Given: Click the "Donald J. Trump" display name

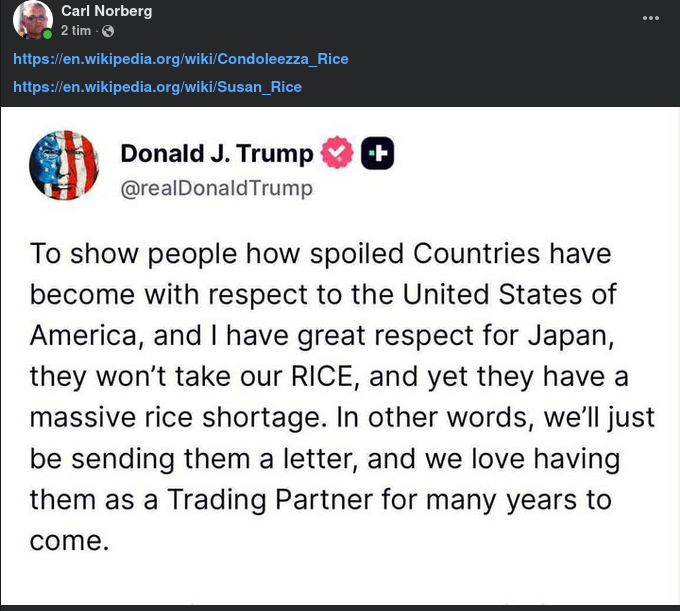Looking at the screenshot, I should tap(216, 153).
